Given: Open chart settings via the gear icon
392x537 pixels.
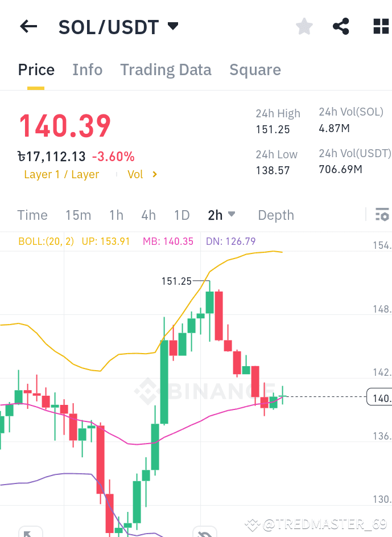Looking at the screenshot, I should point(382,215).
